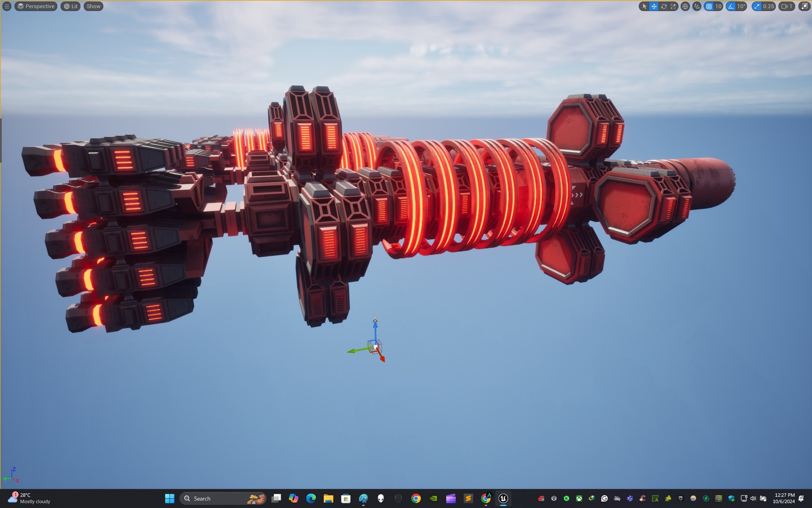
Task: Toggle scale snapping
Action: [757, 6]
